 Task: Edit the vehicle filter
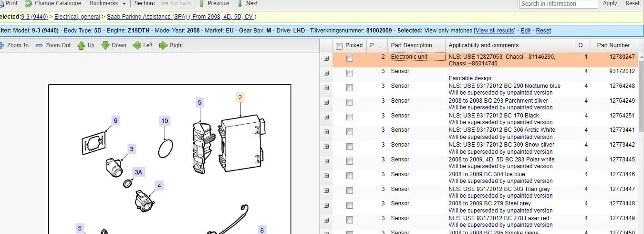[526, 31]
